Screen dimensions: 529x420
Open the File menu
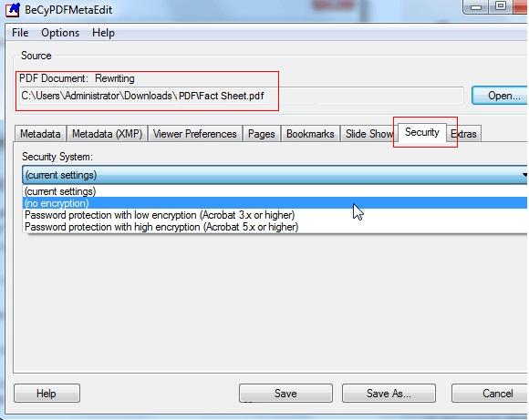point(20,33)
